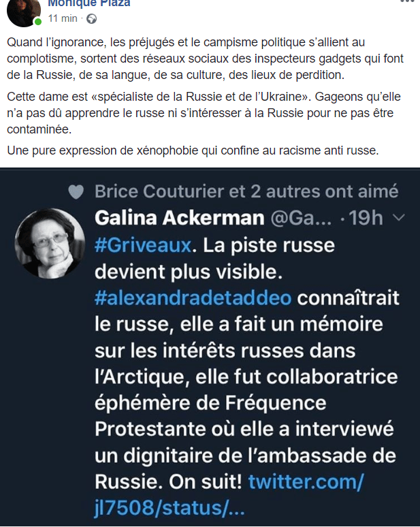Click the heart like icon in the tweet
This screenshot has height=527, width=420.
pos(76,193)
